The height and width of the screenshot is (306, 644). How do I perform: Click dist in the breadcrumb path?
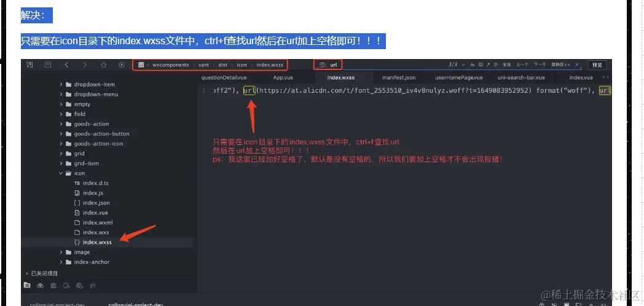[222, 65]
